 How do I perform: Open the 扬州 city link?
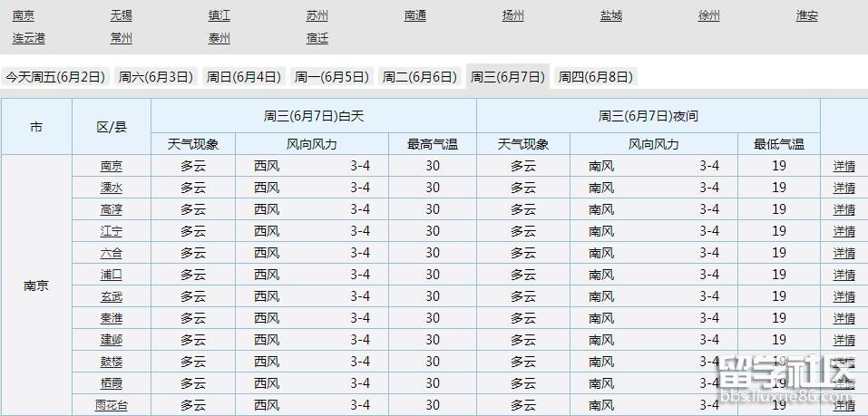point(513,16)
